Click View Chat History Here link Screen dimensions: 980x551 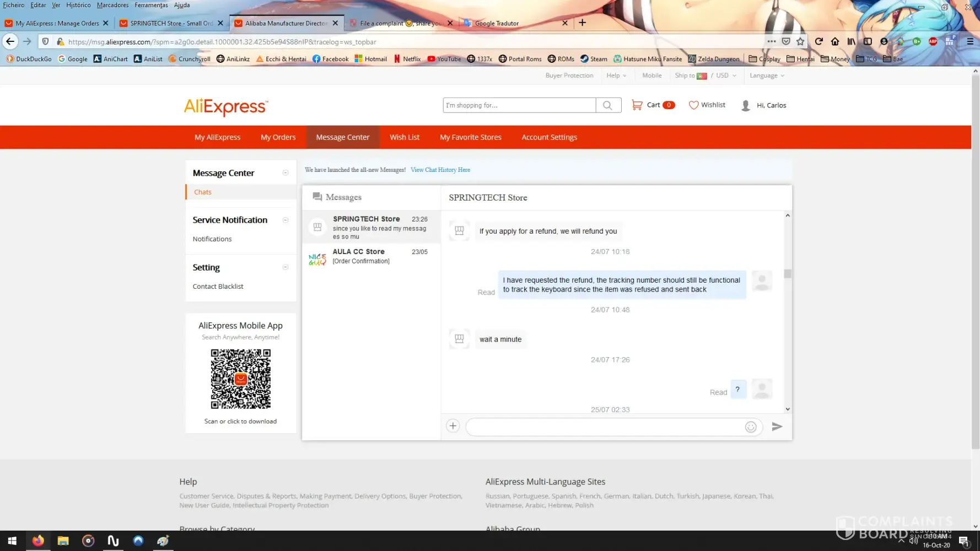tap(440, 170)
